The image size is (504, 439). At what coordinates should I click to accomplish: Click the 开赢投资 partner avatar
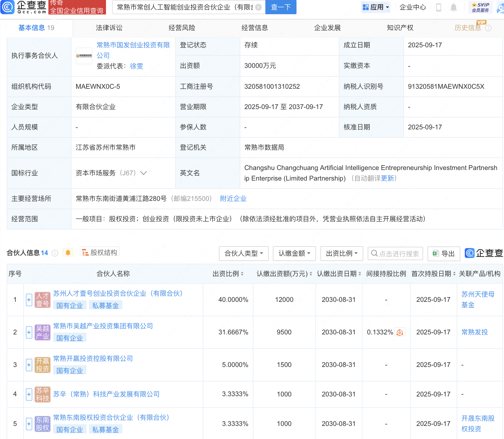pyautogui.click(x=43, y=365)
